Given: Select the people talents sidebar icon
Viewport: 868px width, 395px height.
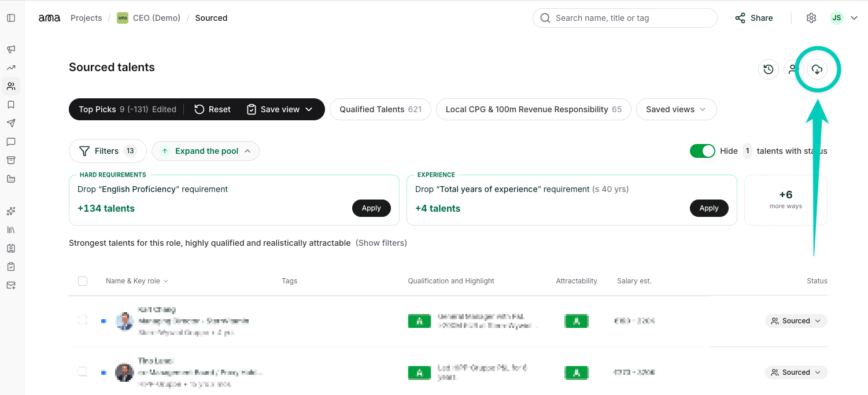Looking at the screenshot, I should click(11, 86).
